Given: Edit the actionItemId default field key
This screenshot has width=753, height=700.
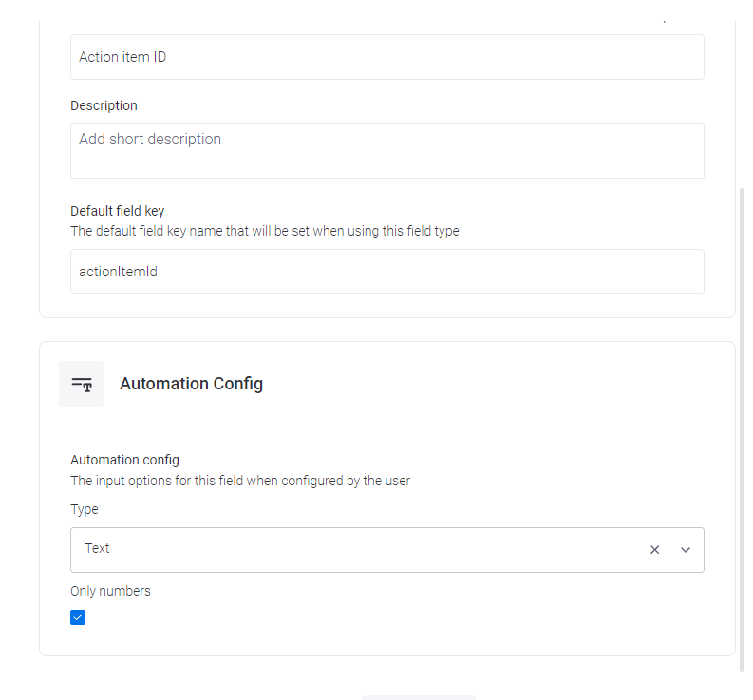Looking at the screenshot, I should (x=387, y=272).
